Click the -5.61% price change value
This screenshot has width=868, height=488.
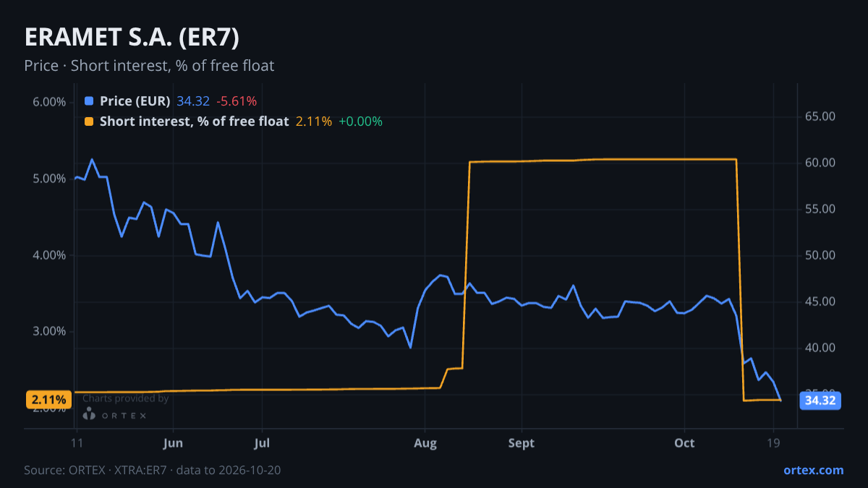(x=237, y=101)
